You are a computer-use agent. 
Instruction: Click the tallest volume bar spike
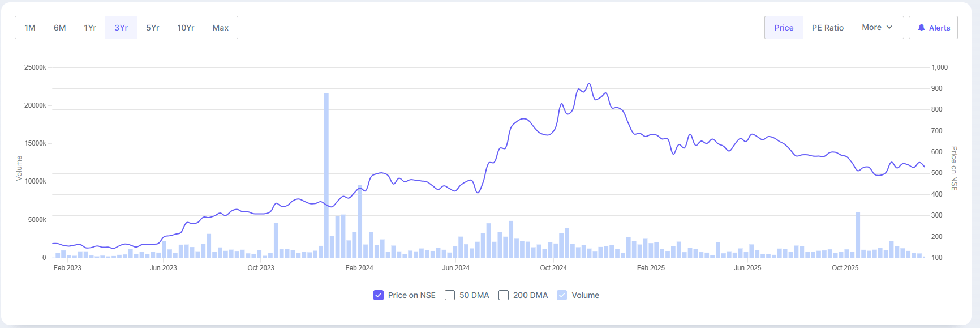coord(326,176)
